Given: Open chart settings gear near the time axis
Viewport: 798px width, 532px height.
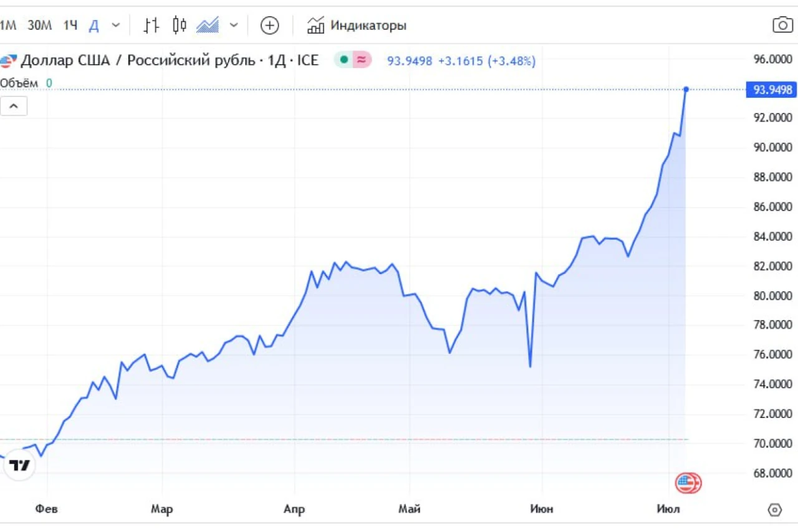Looking at the screenshot, I should click(774, 510).
